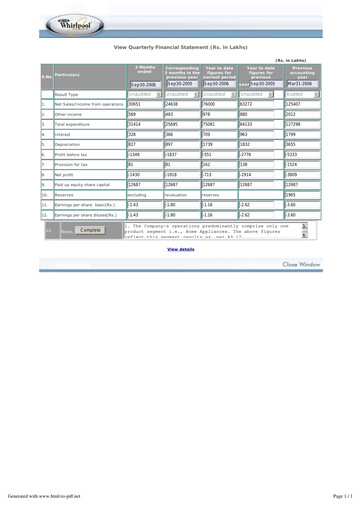Click the Reserves field showing 2965

pos(303,195)
